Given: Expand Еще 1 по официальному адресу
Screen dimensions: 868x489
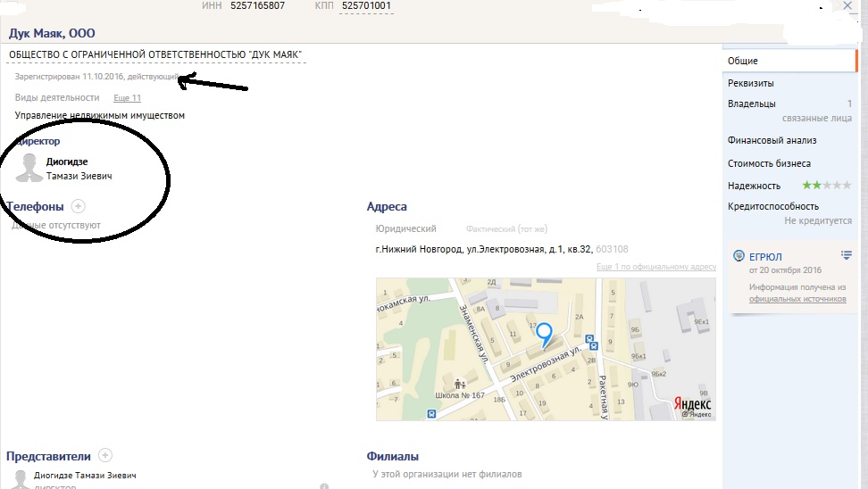Looking at the screenshot, I should pos(655,267).
